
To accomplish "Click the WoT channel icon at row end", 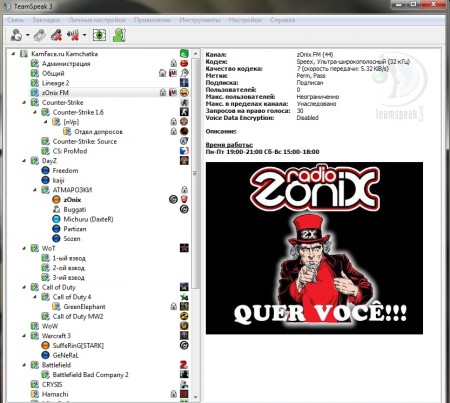I will (x=184, y=248).
